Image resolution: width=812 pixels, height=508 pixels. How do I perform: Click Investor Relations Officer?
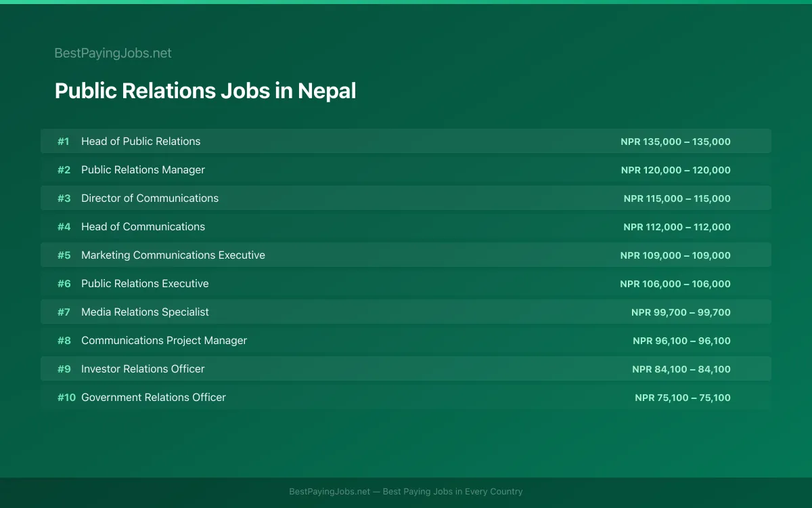pos(143,369)
